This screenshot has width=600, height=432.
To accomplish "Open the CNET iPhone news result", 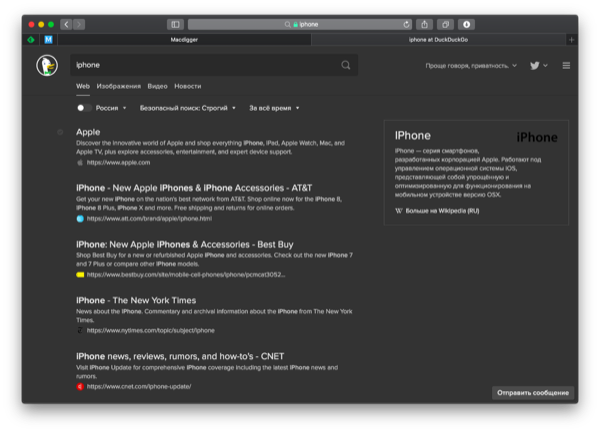I will click(x=180, y=357).
